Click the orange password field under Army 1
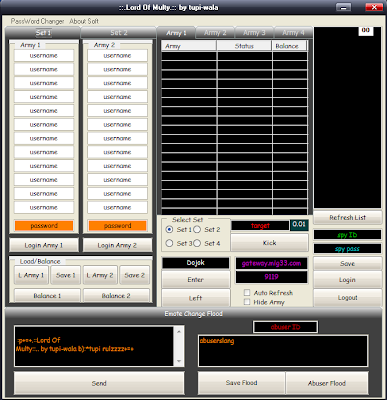 (x=44, y=226)
